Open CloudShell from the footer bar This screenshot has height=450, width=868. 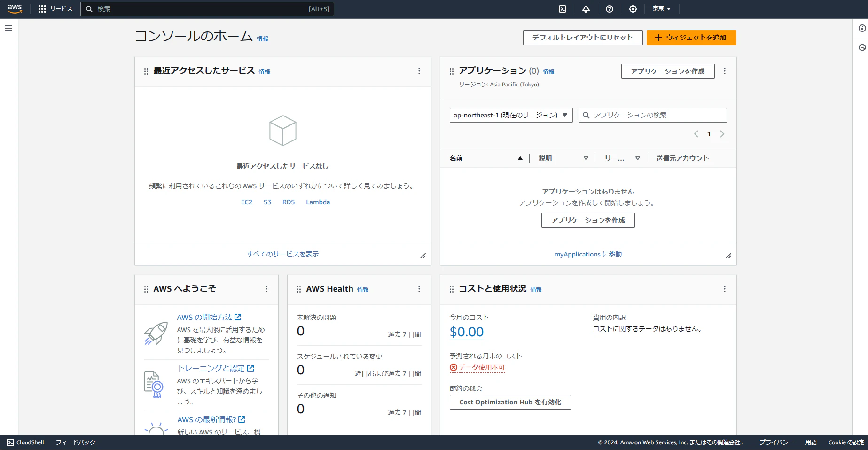25,442
